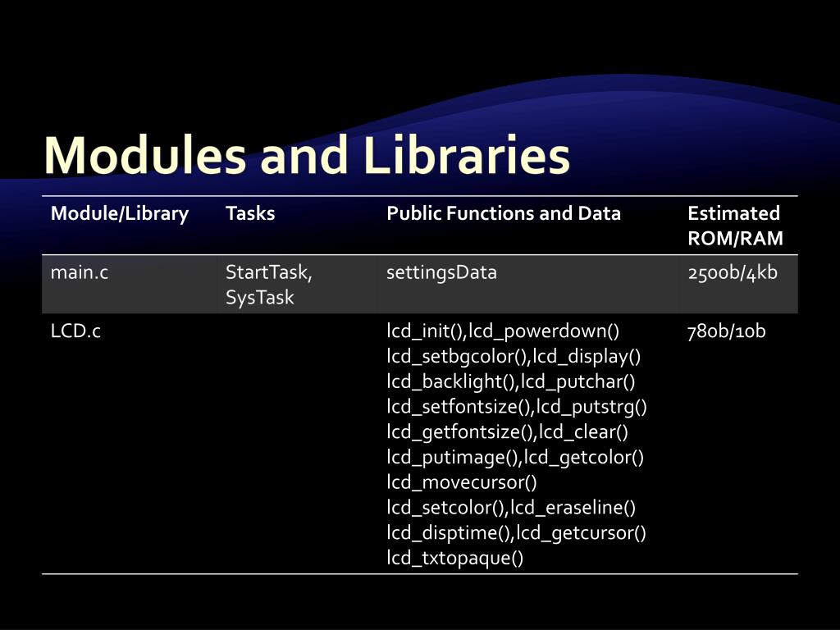
Task: Click the 'lcd_getfontsize(),lcd_clear()' line
Action: [x=507, y=431]
